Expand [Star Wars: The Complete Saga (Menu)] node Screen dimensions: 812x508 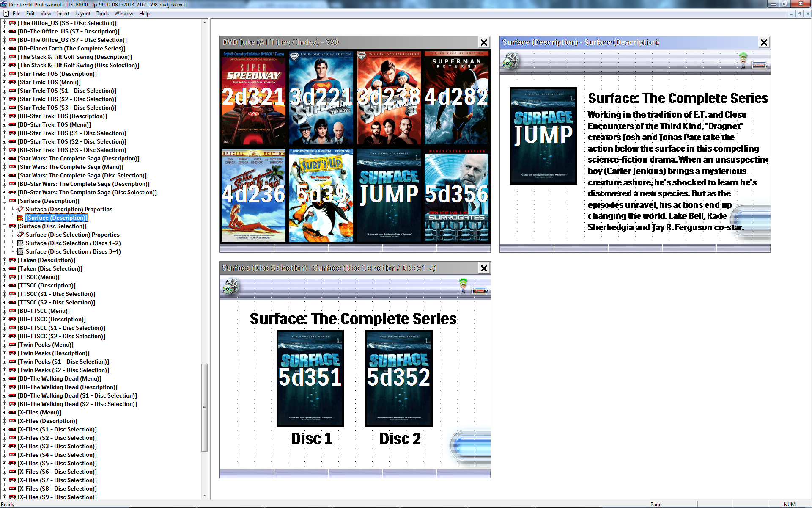(4, 167)
